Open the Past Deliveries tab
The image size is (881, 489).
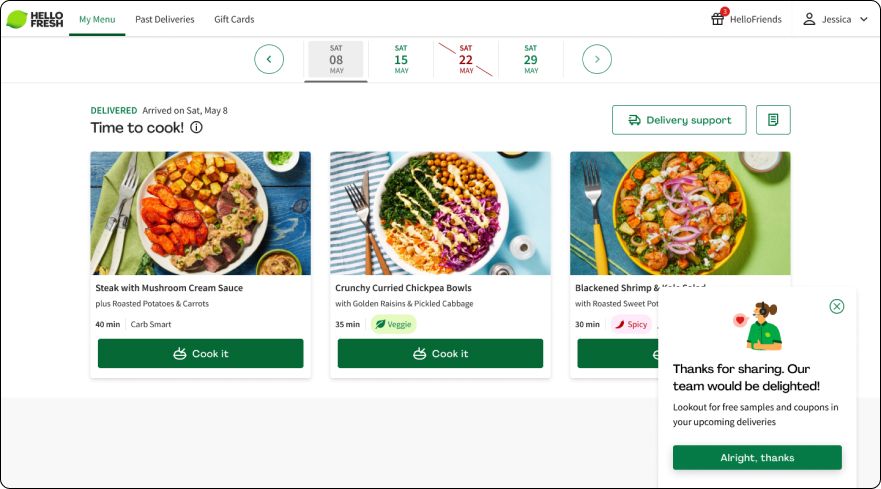pos(165,19)
